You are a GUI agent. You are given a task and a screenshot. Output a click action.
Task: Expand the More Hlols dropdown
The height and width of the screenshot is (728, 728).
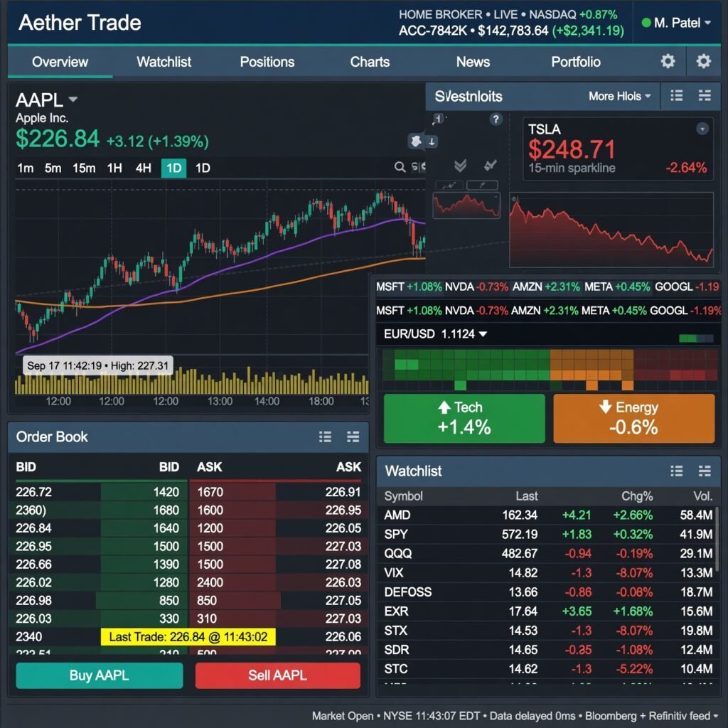[x=619, y=96]
